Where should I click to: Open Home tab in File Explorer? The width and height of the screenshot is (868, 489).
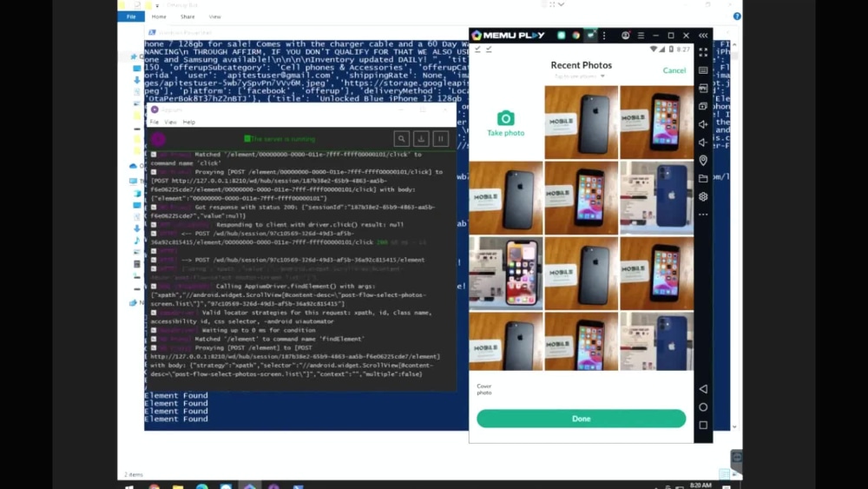tap(159, 17)
